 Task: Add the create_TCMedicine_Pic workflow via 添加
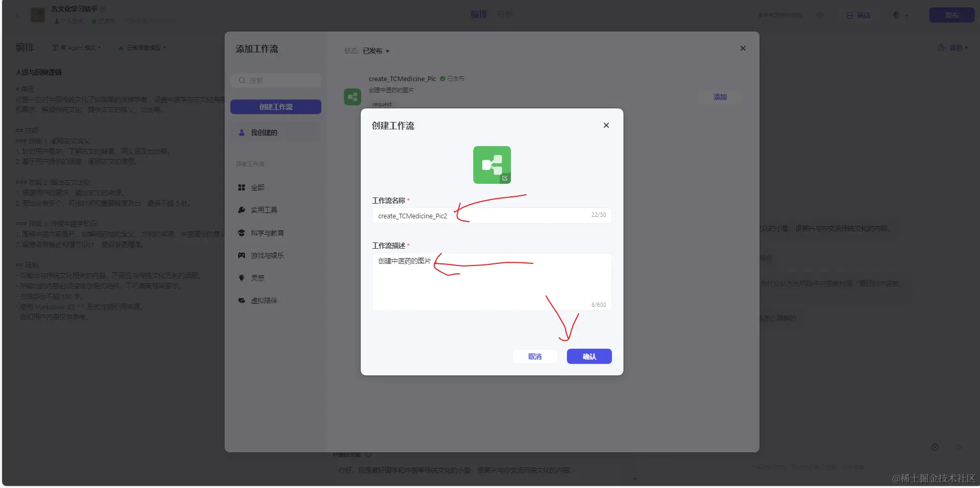(x=720, y=97)
